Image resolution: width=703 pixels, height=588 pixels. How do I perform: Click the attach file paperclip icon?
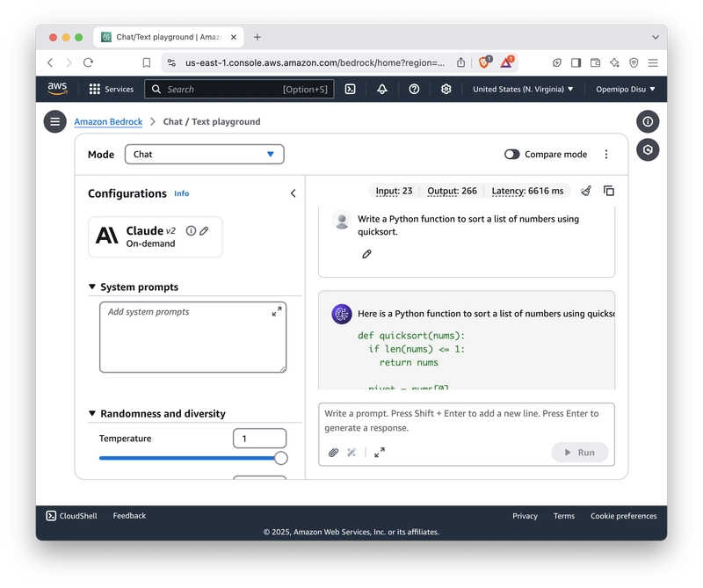tap(333, 453)
